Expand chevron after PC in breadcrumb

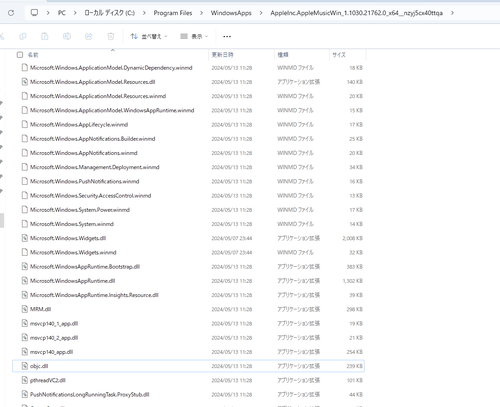(75, 13)
